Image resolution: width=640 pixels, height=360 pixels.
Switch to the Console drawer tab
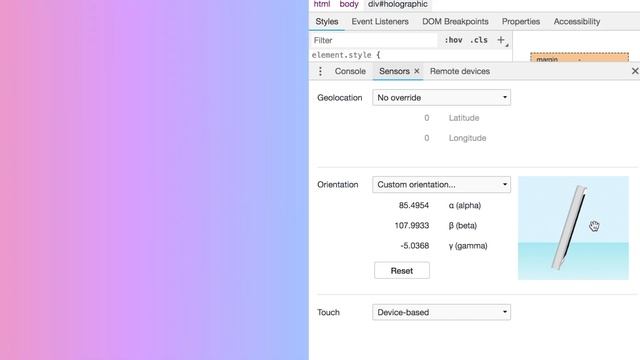coord(350,71)
